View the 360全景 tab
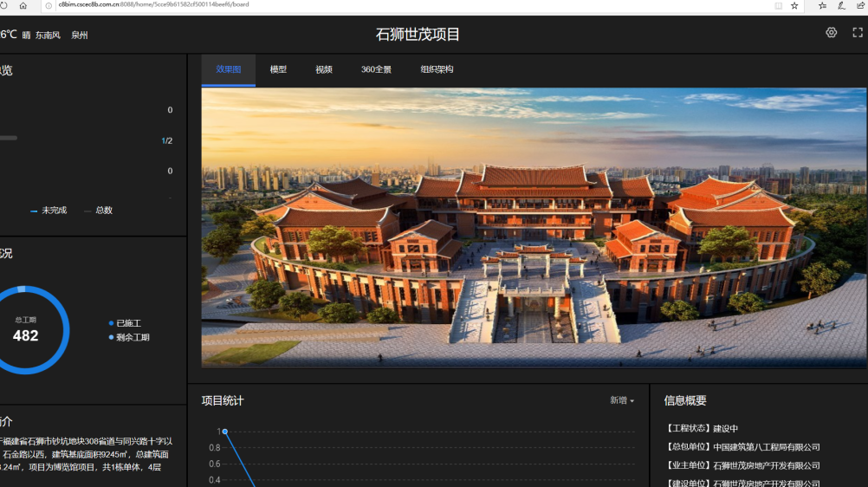 pos(376,69)
